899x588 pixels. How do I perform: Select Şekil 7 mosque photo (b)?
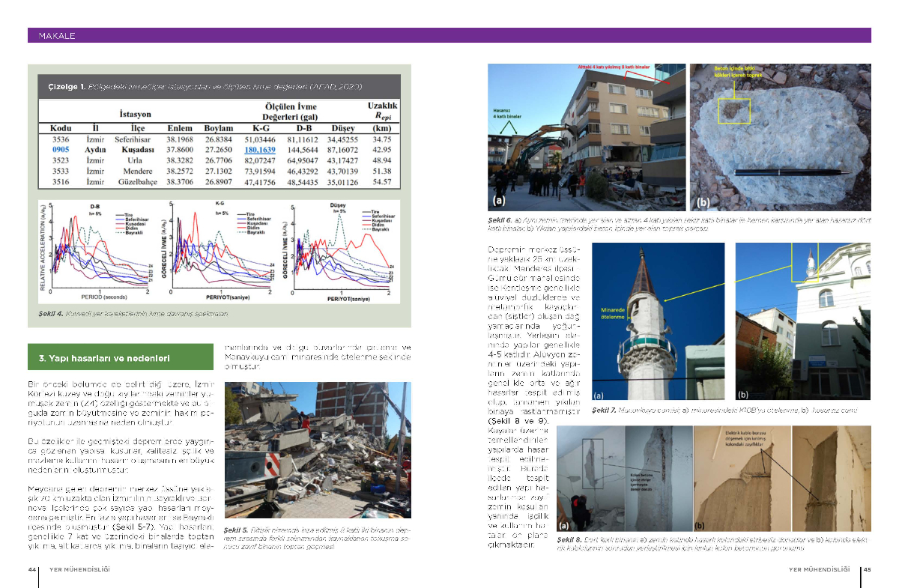(804, 321)
